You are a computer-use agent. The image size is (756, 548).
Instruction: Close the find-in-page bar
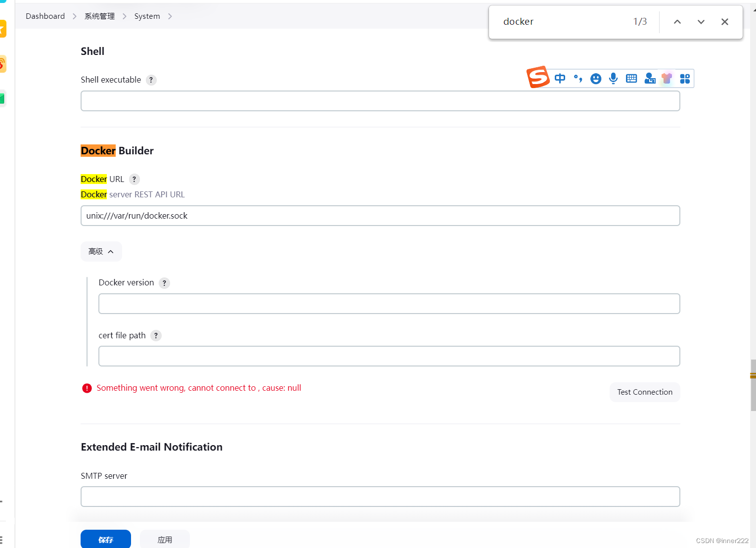(x=725, y=22)
